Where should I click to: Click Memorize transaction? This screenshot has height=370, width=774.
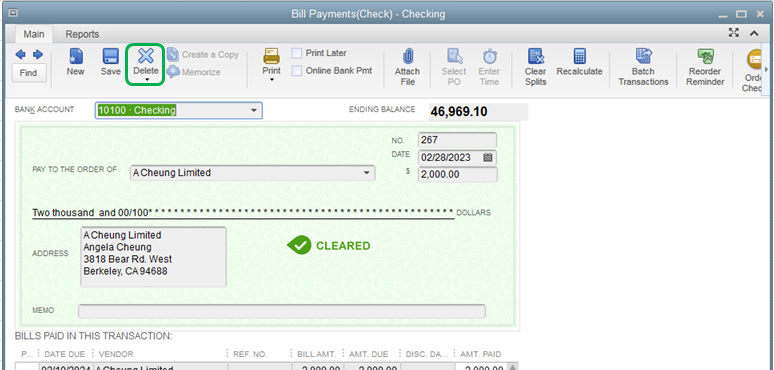click(x=194, y=72)
